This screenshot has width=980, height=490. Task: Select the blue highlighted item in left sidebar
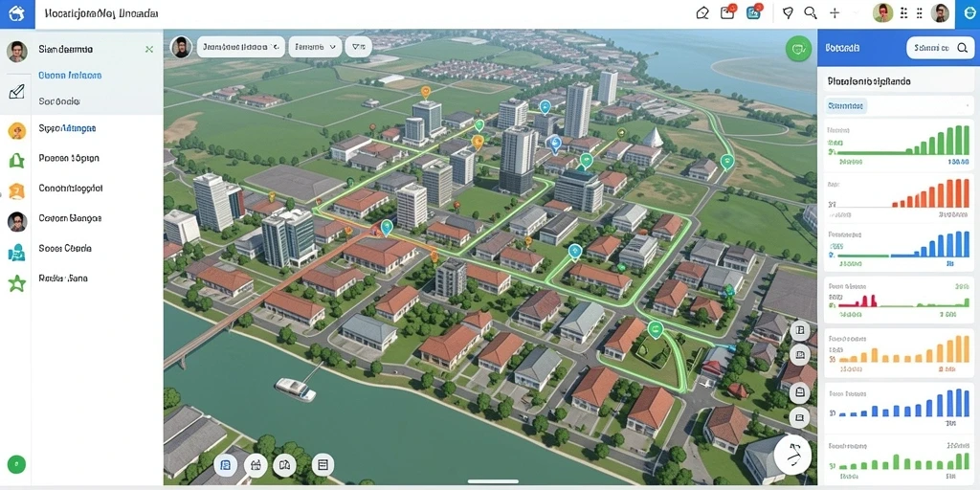tap(70, 75)
